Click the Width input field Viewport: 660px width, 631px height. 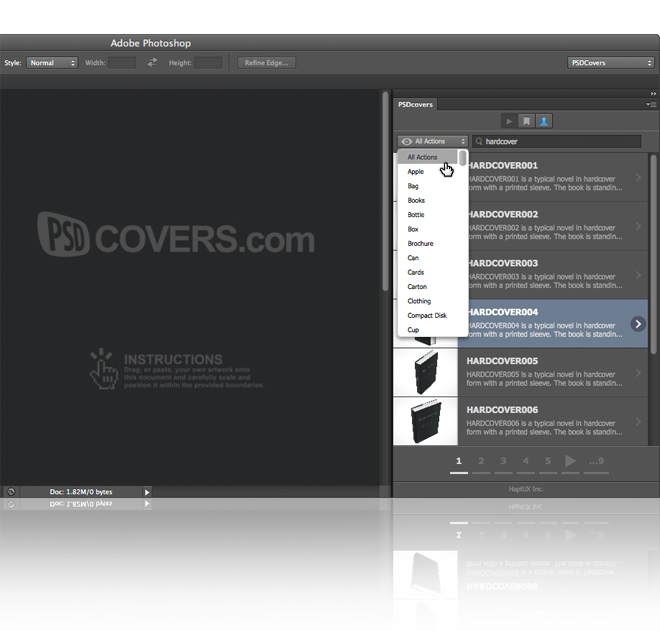[122, 63]
